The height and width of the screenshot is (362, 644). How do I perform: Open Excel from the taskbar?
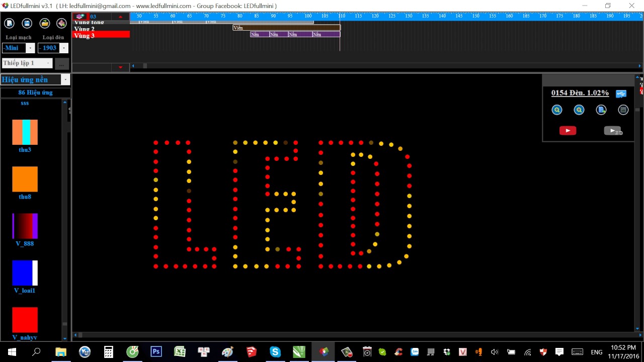(180, 351)
